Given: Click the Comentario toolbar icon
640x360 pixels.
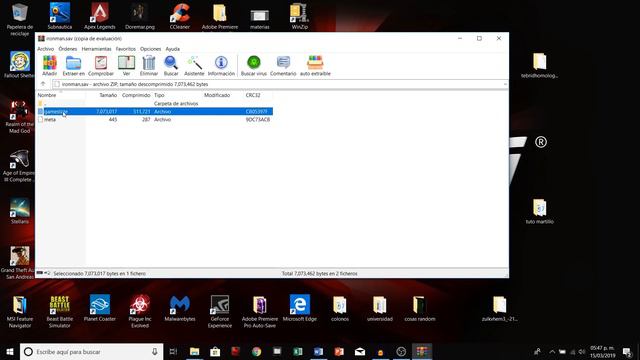Looking at the screenshot, I should coord(283,65).
